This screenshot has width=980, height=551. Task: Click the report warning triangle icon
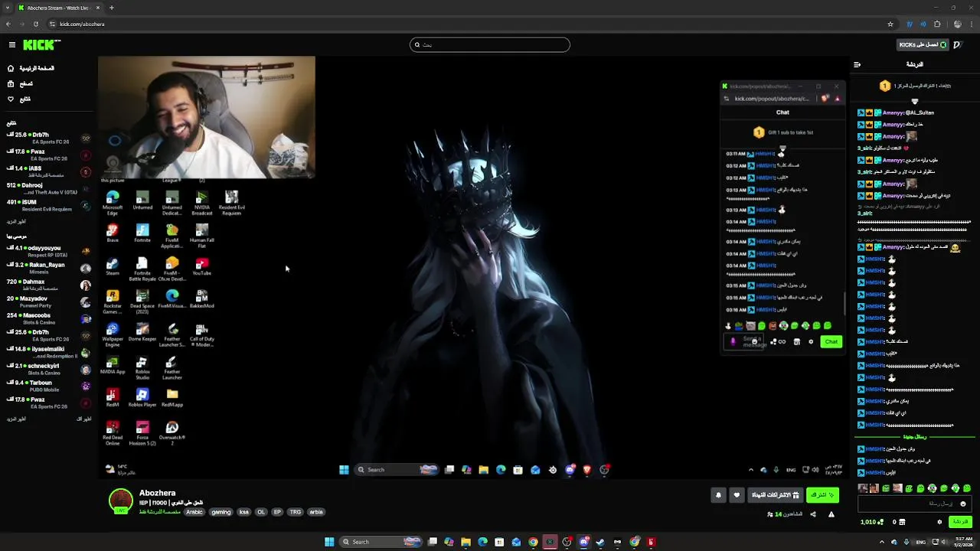(x=831, y=514)
